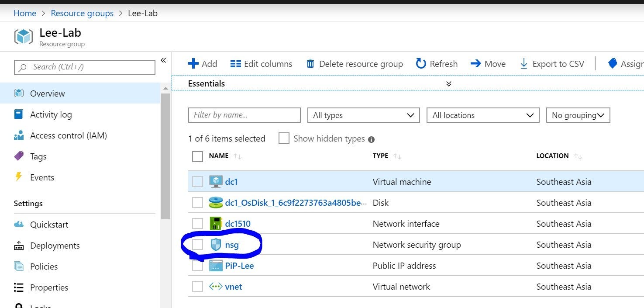Click the Add button
644x308 pixels.
pyautogui.click(x=203, y=64)
